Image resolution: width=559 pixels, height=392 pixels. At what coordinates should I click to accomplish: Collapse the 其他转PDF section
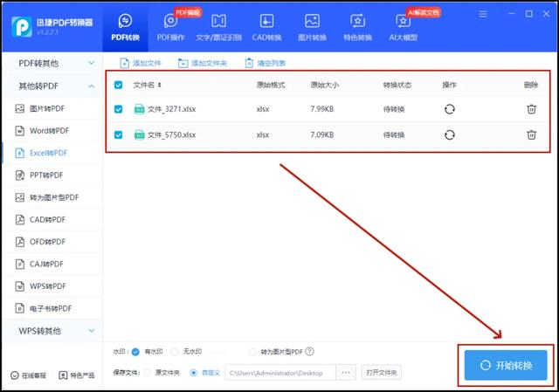click(52, 86)
